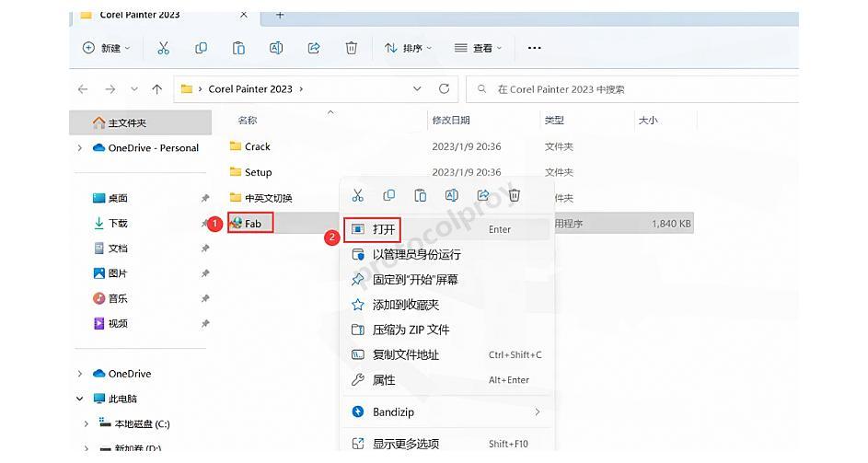Click the Share icon in the toolbar

point(314,48)
